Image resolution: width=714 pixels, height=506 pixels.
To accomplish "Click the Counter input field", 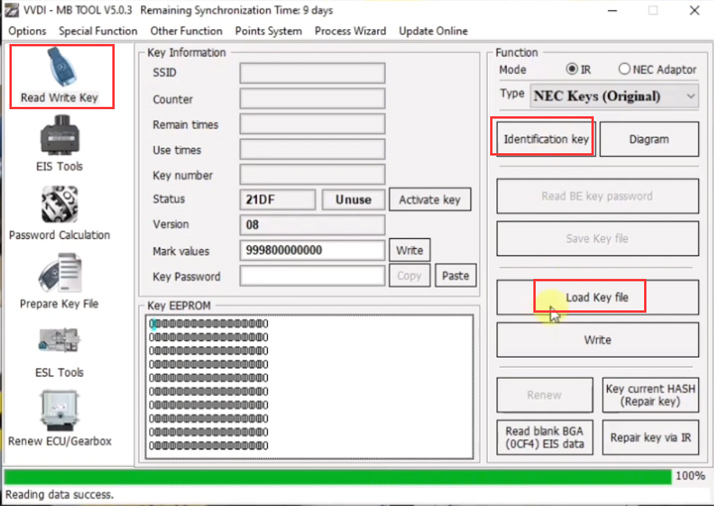I will (x=312, y=99).
